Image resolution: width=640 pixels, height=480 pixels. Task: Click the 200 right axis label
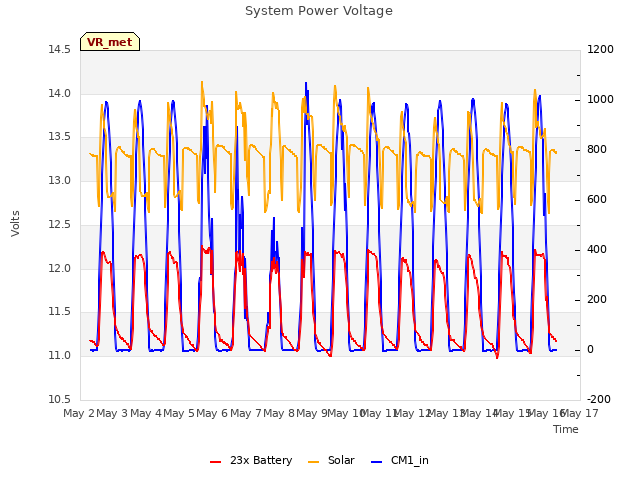[597, 300]
